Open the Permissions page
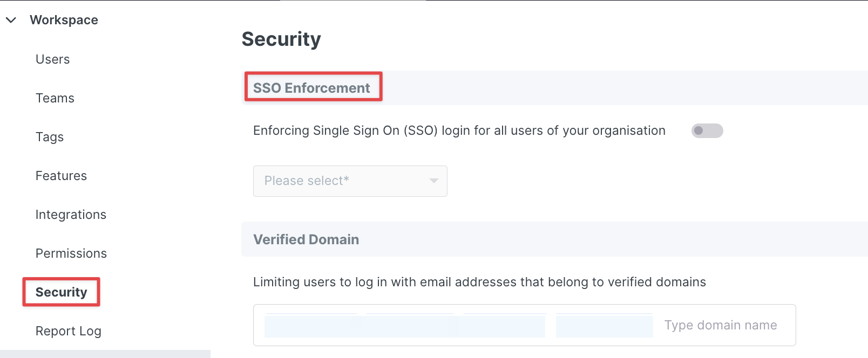This screenshot has width=868, height=358. click(71, 253)
